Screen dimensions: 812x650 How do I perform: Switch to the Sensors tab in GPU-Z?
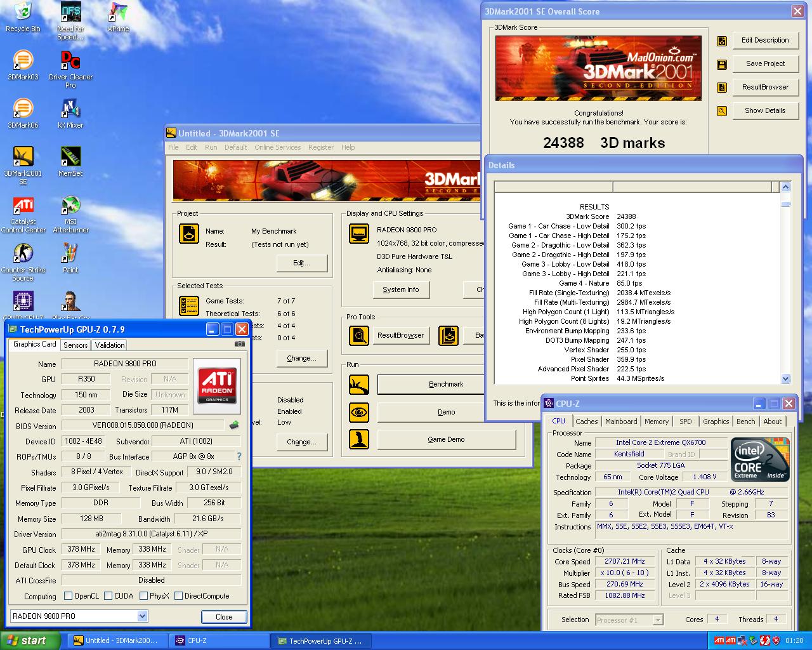[x=75, y=345]
